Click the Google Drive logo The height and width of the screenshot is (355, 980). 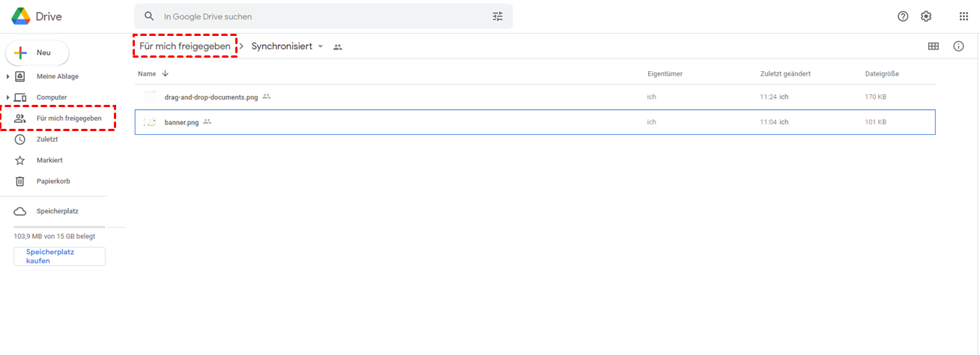(x=21, y=16)
